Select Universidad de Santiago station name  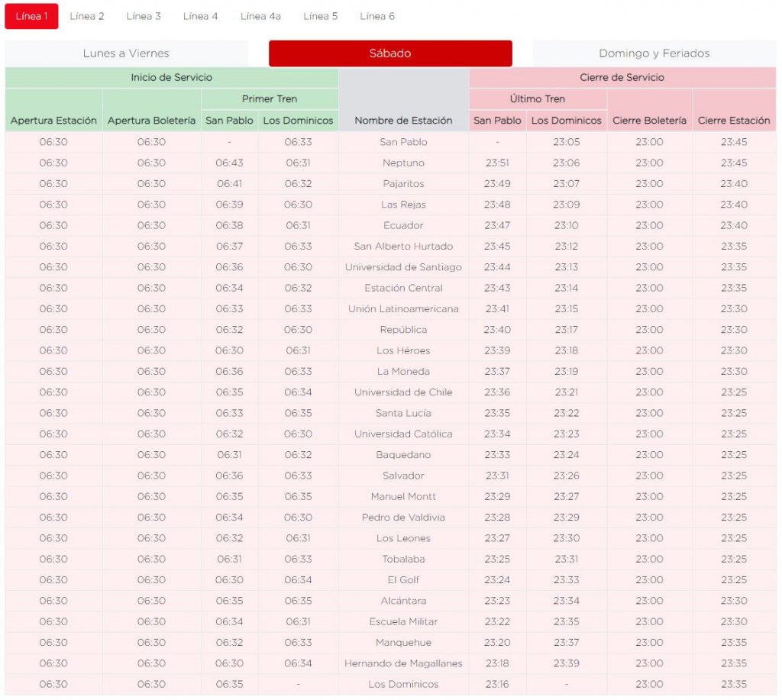point(403,267)
